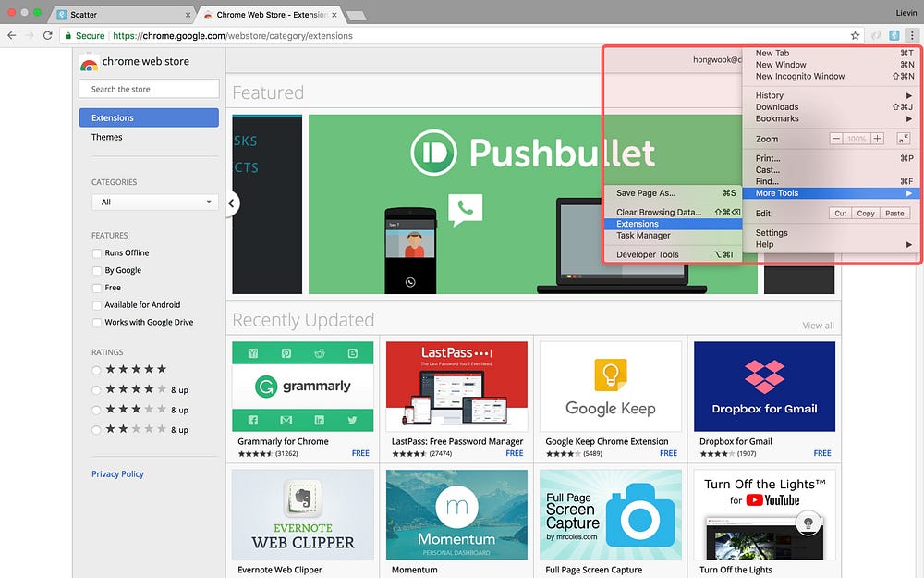Reload the page with the refresh icon
Viewport: 924px width, 578px height.
[x=48, y=35]
